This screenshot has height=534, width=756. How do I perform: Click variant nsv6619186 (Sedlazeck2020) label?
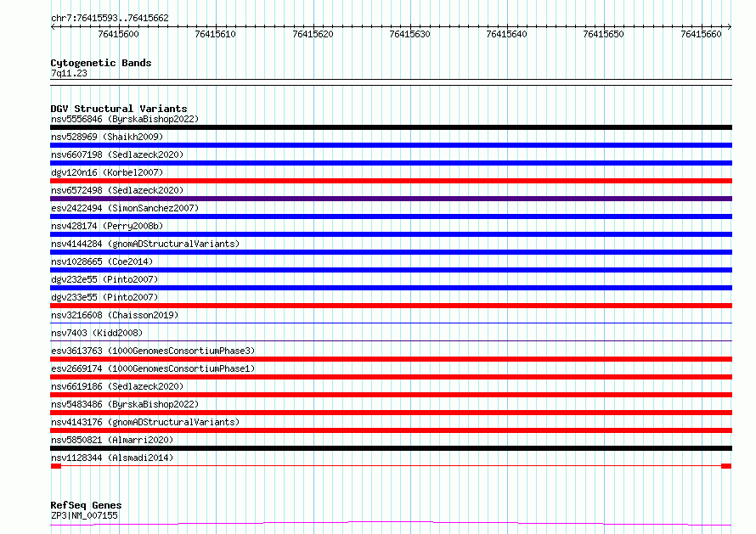tap(117, 386)
